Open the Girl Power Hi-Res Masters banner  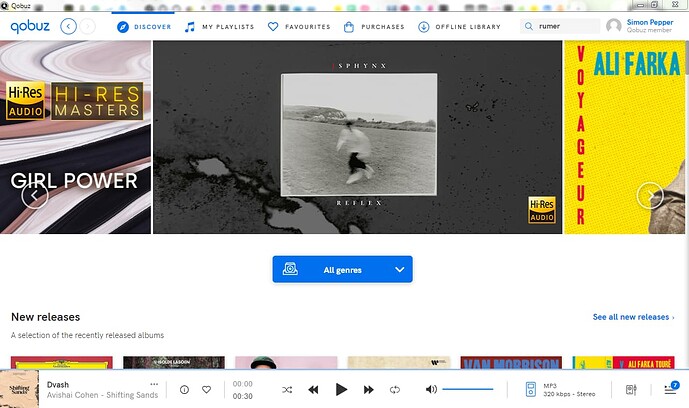75,137
